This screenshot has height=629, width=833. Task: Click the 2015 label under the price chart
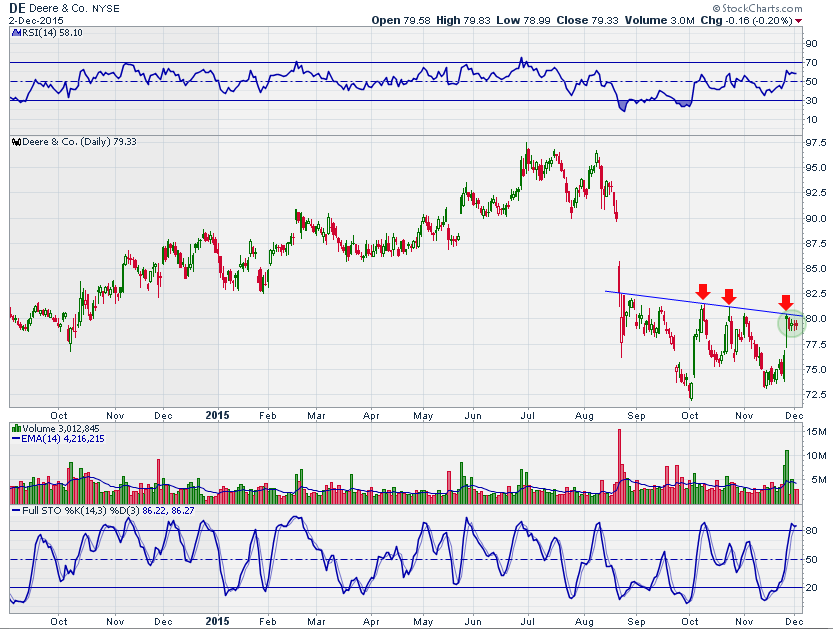click(217, 415)
